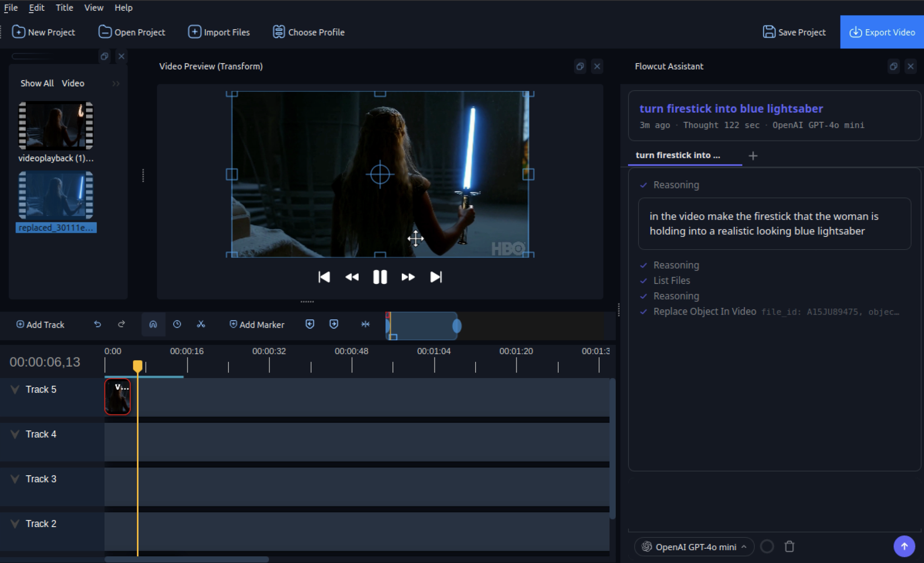Delete chat with trash icon
This screenshot has height=563, width=924.
[x=789, y=546]
